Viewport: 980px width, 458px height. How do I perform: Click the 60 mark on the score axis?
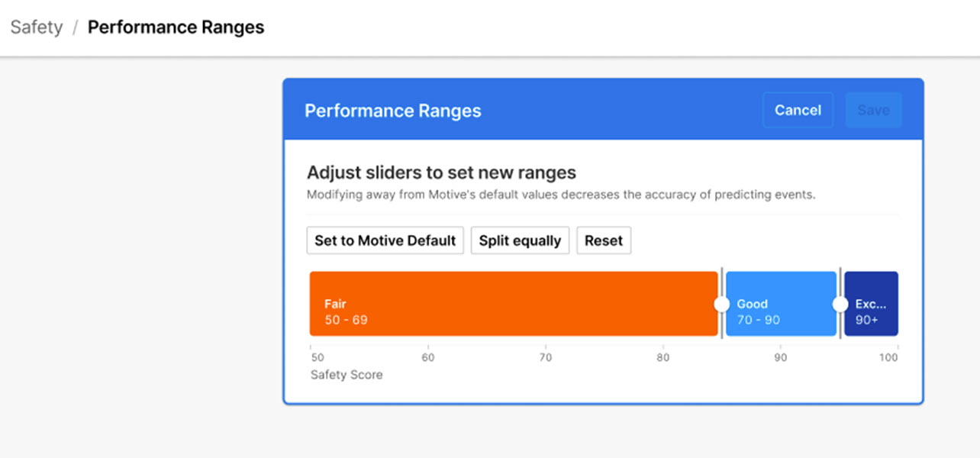point(428,357)
